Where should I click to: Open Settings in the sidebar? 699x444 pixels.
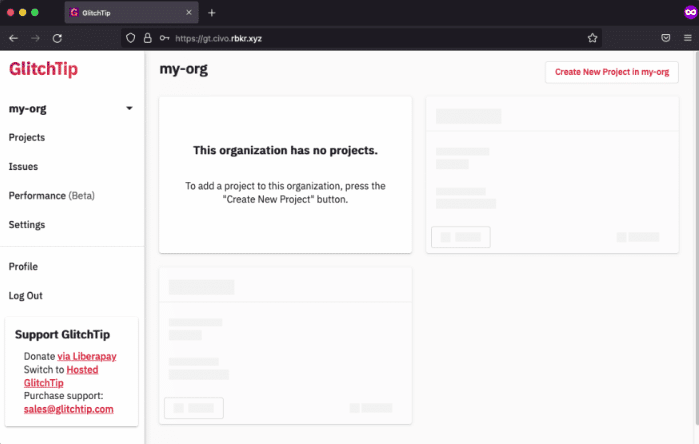[27, 225]
